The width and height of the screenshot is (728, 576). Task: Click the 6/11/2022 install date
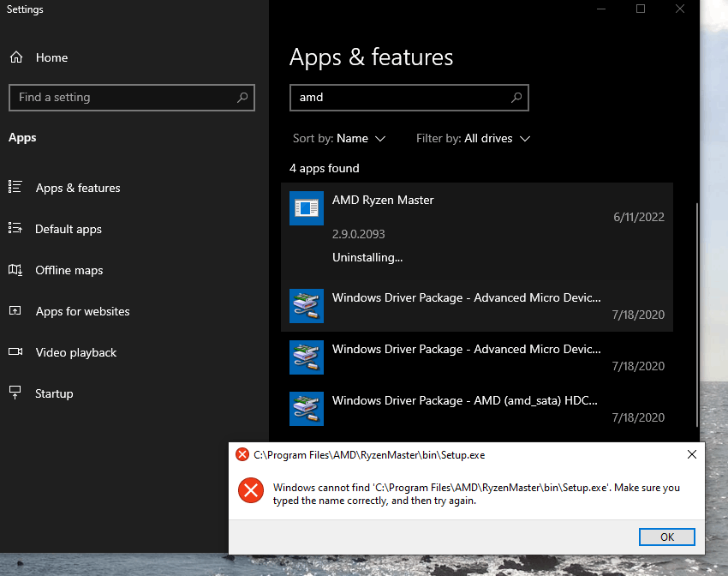(639, 217)
